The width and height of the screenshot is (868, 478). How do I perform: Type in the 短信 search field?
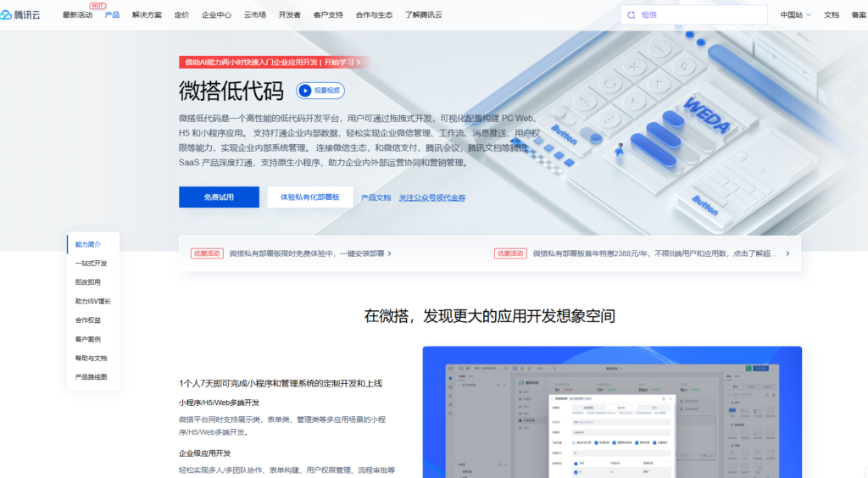(x=699, y=14)
